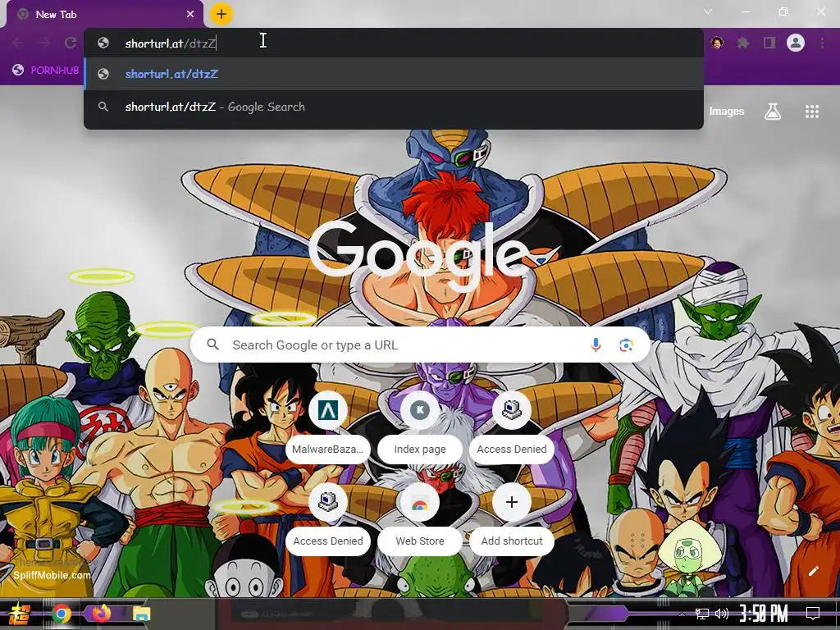840x630 pixels.
Task: Open the Start menu on the taskbar
Action: [x=20, y=614]
